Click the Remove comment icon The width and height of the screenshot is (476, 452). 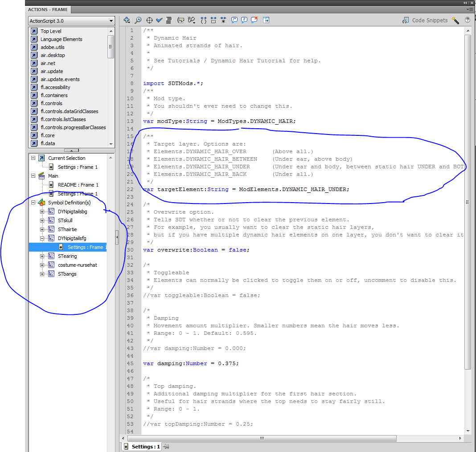pos(254,20)
